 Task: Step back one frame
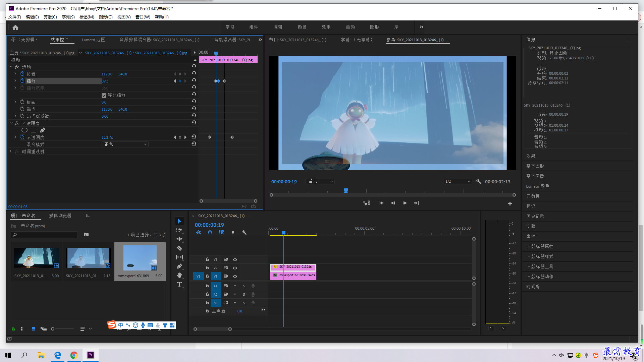(393, 203)
